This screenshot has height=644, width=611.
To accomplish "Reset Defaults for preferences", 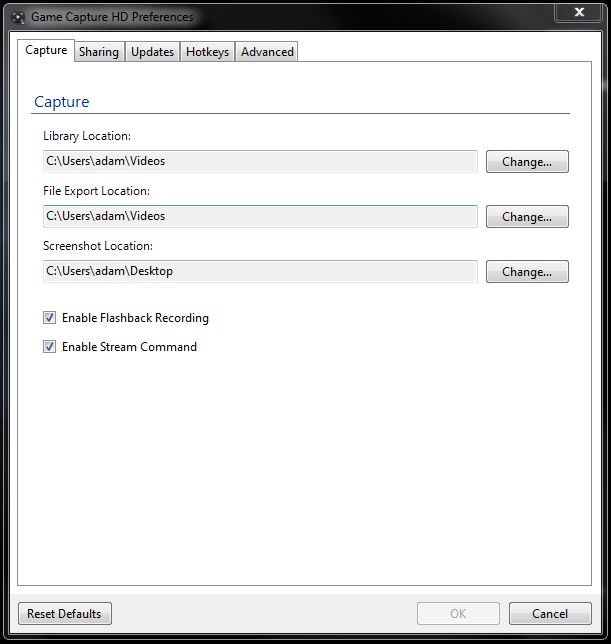I will [65, 613].
